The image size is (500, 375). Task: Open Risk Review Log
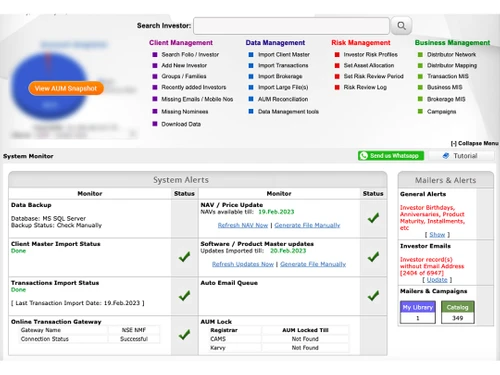tap(365, 87)
